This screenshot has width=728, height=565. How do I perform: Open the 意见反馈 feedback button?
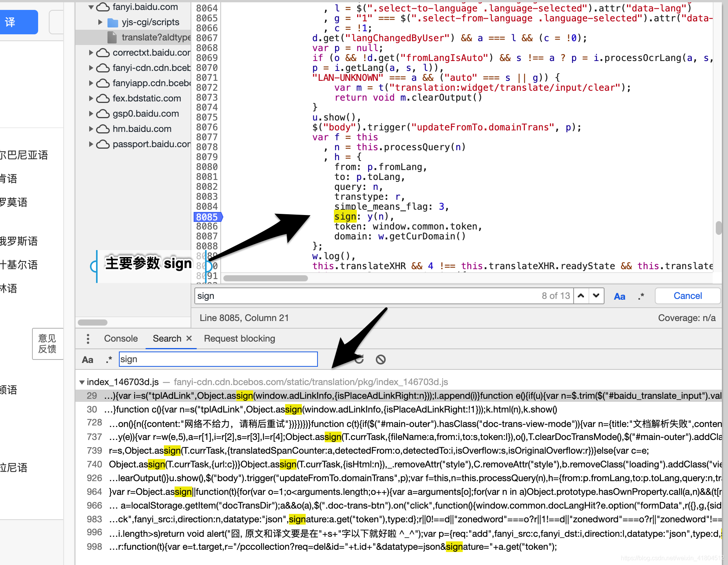[48, 344]
